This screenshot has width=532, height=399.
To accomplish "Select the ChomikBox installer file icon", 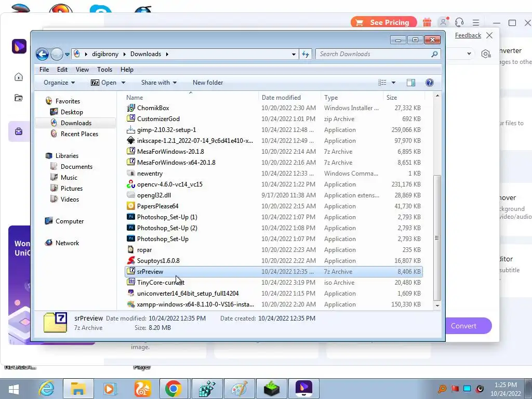I will tap(130, 108).
